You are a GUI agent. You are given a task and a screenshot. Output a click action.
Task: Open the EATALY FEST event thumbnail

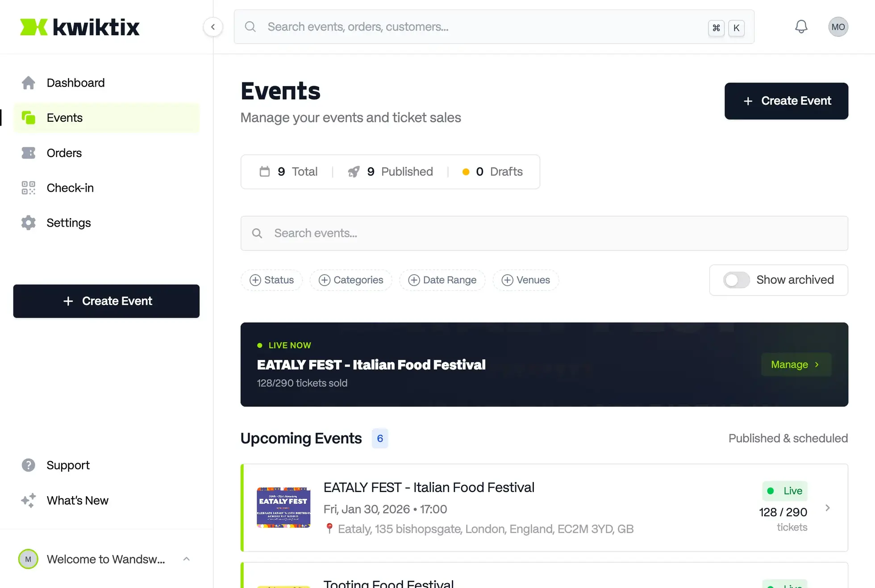click(283, 507)
